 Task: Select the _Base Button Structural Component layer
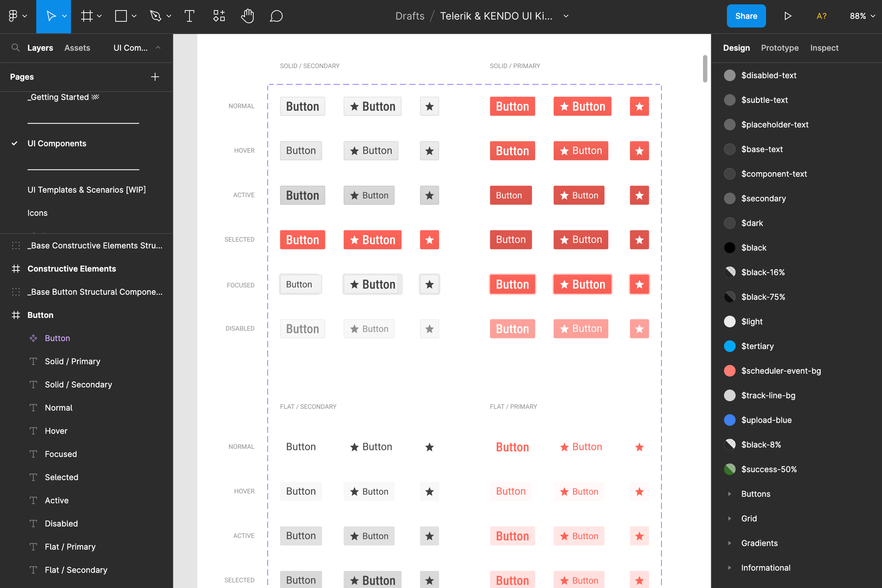point(95,292)
